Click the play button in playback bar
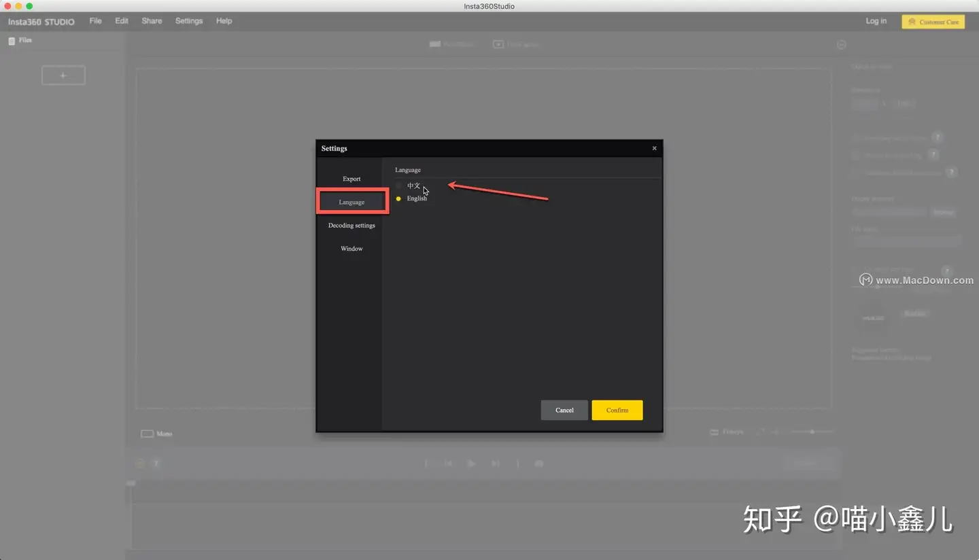Image resolution: width=979 pixels, height=560 pixels. 472,463
